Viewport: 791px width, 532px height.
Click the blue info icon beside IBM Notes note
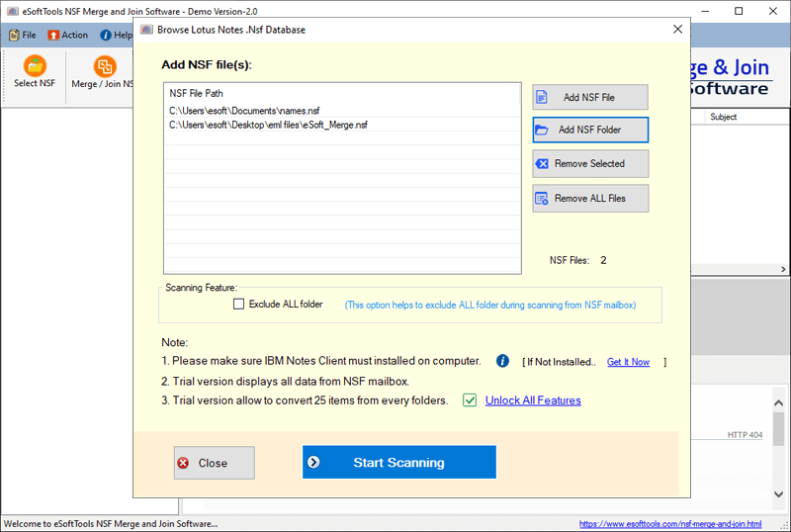[502, 361]
